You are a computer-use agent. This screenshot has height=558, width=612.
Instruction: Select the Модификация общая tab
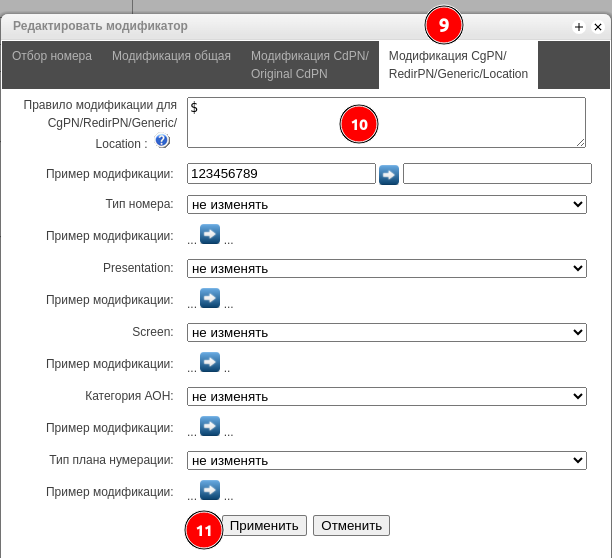(171, 57)
